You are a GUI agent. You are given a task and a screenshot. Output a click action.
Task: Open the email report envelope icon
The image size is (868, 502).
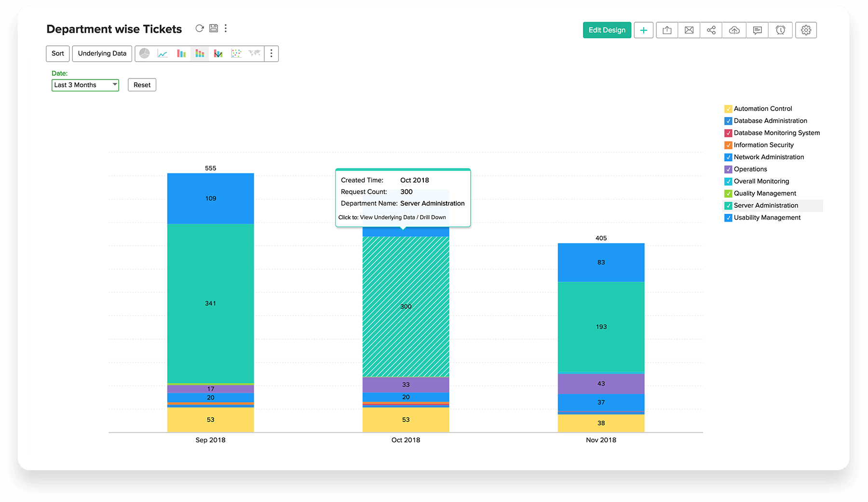click(689, 30)
